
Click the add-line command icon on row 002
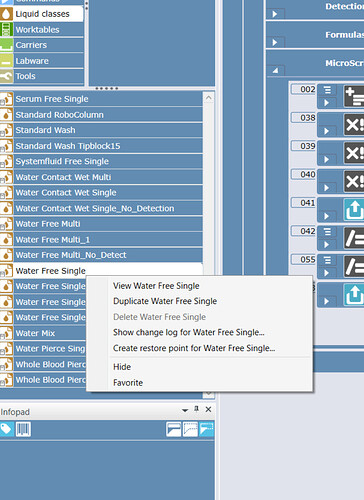354,96
